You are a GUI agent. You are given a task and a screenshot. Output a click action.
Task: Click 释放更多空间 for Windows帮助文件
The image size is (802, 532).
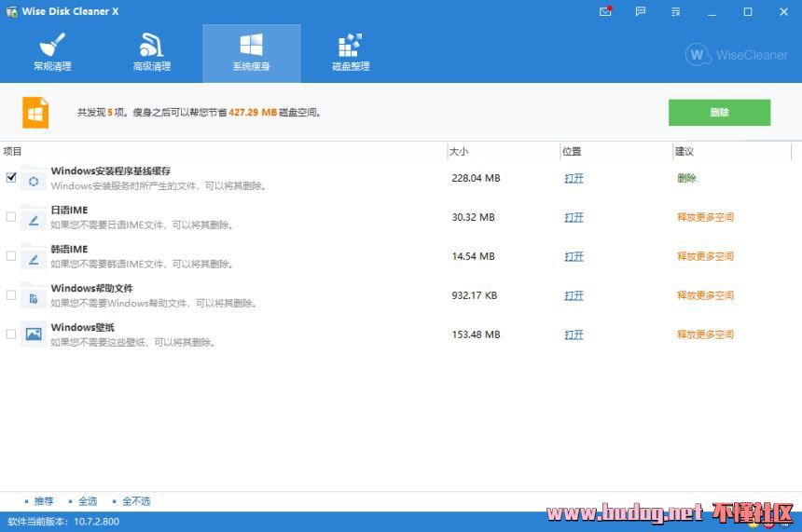coord(705,296)
